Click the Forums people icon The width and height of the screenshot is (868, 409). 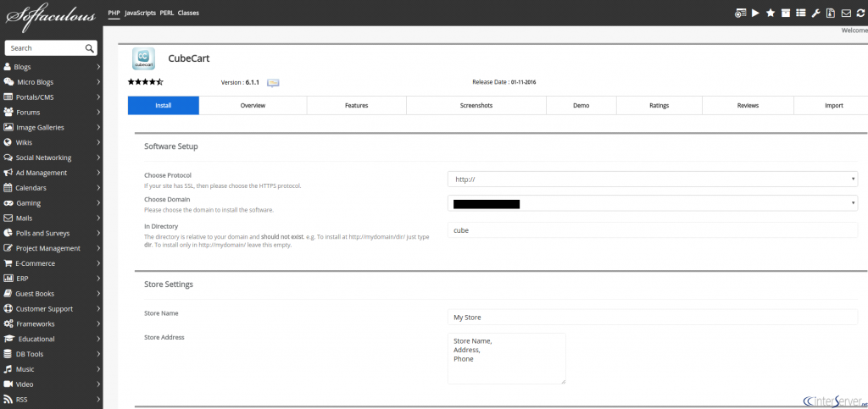[8, 112]
